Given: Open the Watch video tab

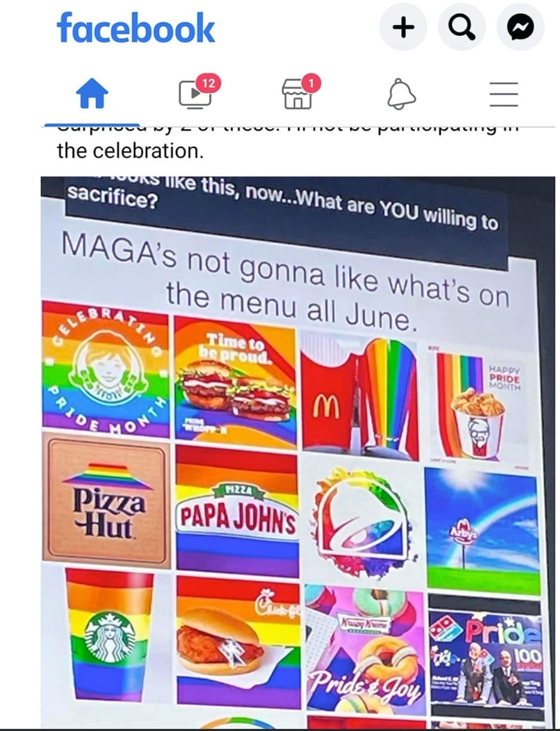Looking at the screenshot, I should [195, 95].
